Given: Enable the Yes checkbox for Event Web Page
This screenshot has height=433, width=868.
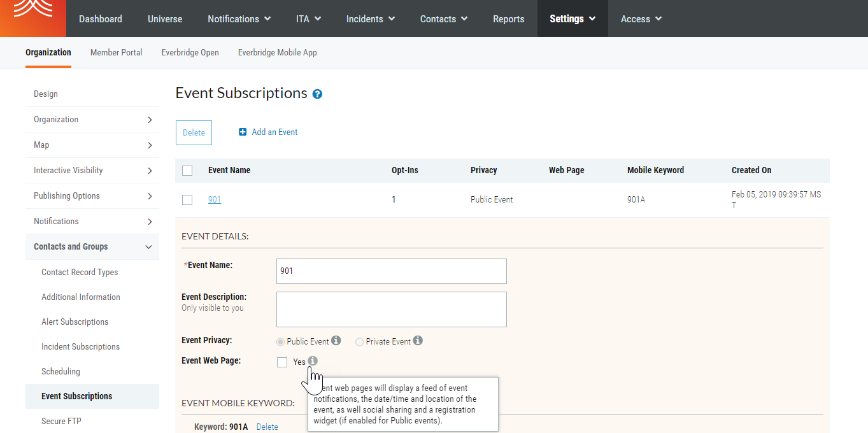Looking at the screenshot, I should [282, 362].
